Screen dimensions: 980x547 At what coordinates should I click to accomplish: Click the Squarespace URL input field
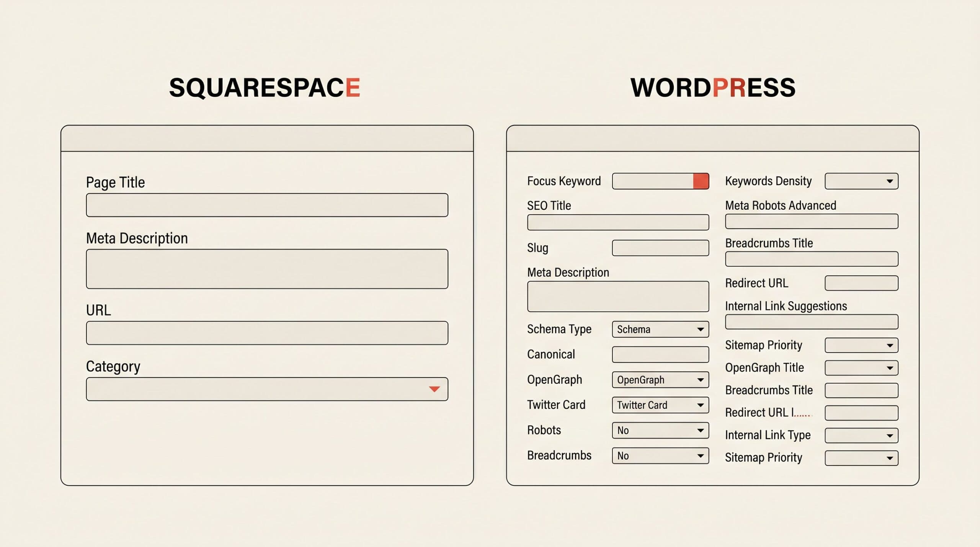[267, 333]
